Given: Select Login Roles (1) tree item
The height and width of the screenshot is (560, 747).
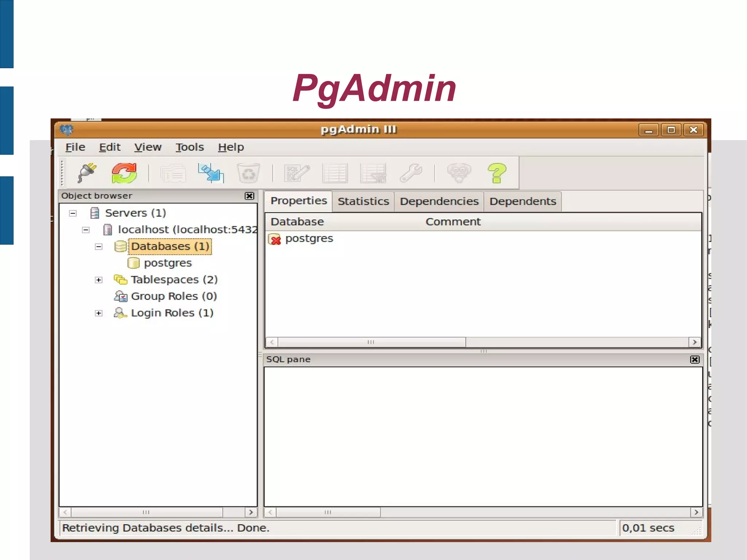Looking at the screenshot, I should [x=172, y=313].
